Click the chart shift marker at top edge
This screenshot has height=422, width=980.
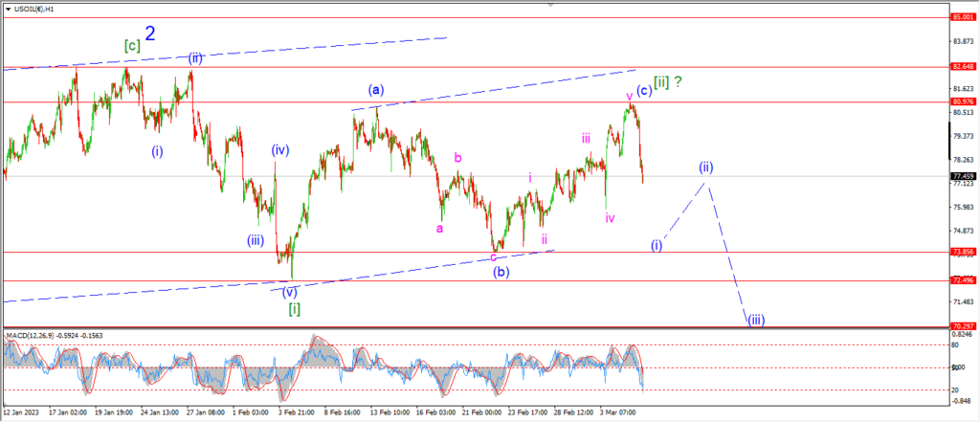click(550, 4)
